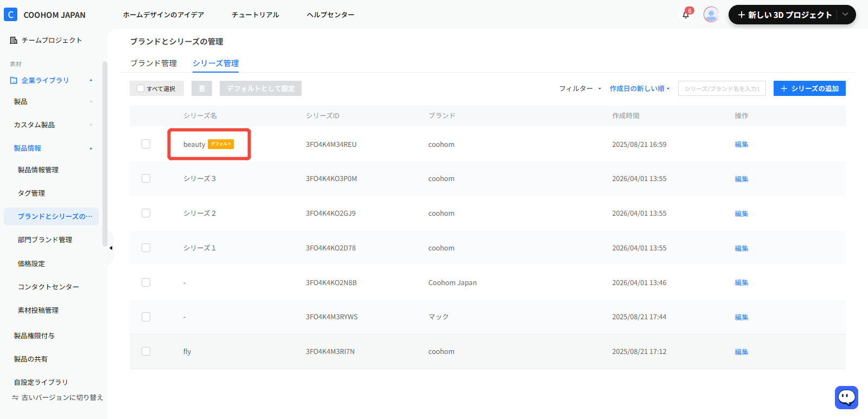Click the シリーズの追加 button

pos(809,88)
